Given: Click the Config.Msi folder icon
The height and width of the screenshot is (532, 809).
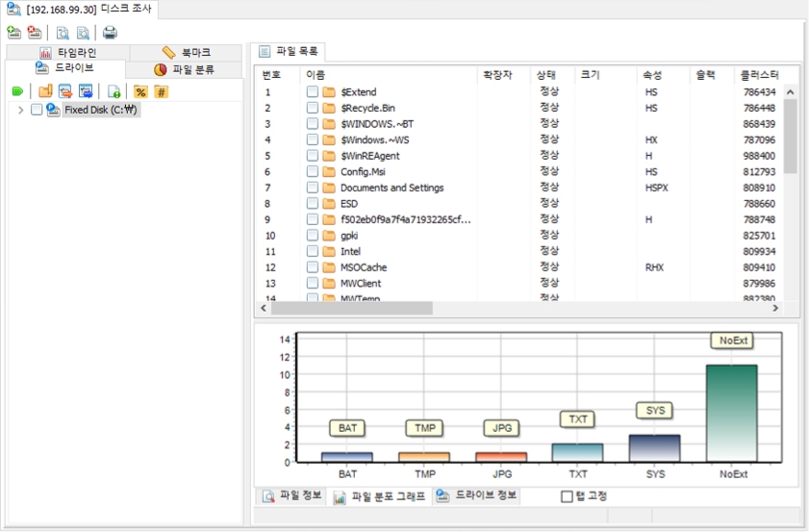Looking at the screenshot, I should click(x=329, y=172).
